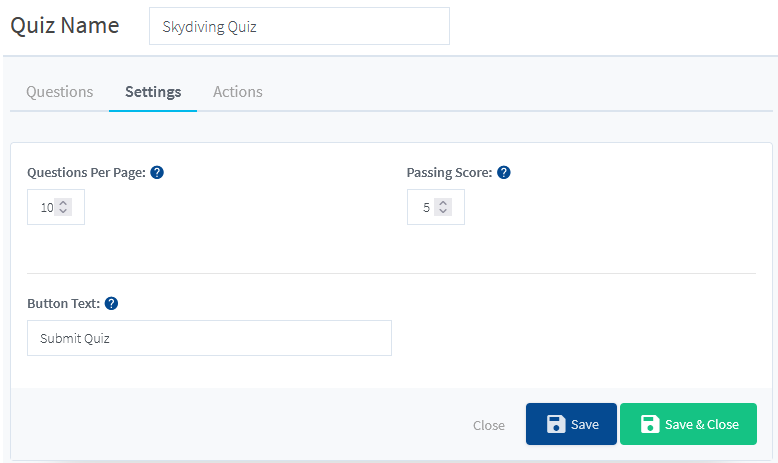Screen dimensions: 778x463
Task: Click the green Save & Close button
Action: tap(688, 424)
